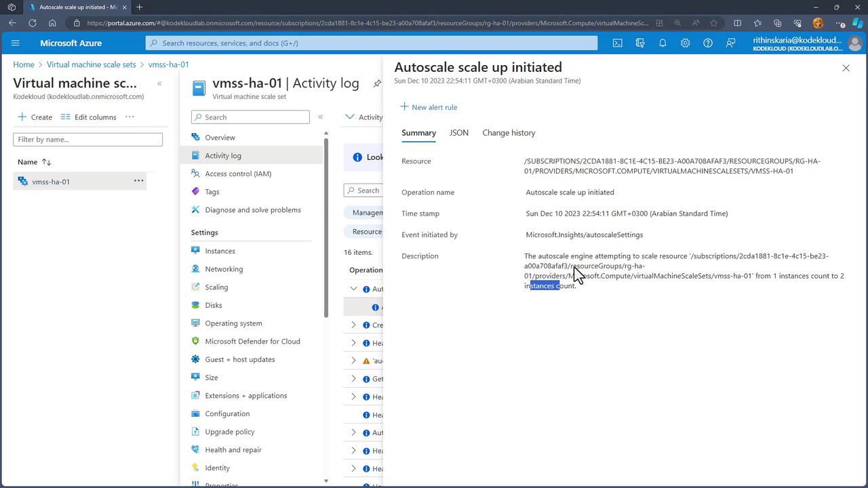Expand the activity log row starting with 'Get'
The image size is (868, 488).
pos(353,379)
